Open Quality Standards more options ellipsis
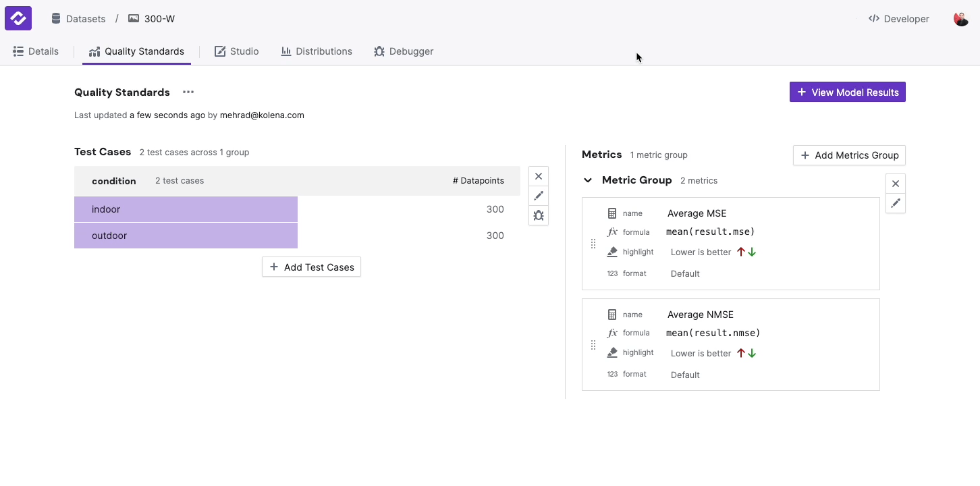This screenshot has width=980, height=486. click(188, 92)
